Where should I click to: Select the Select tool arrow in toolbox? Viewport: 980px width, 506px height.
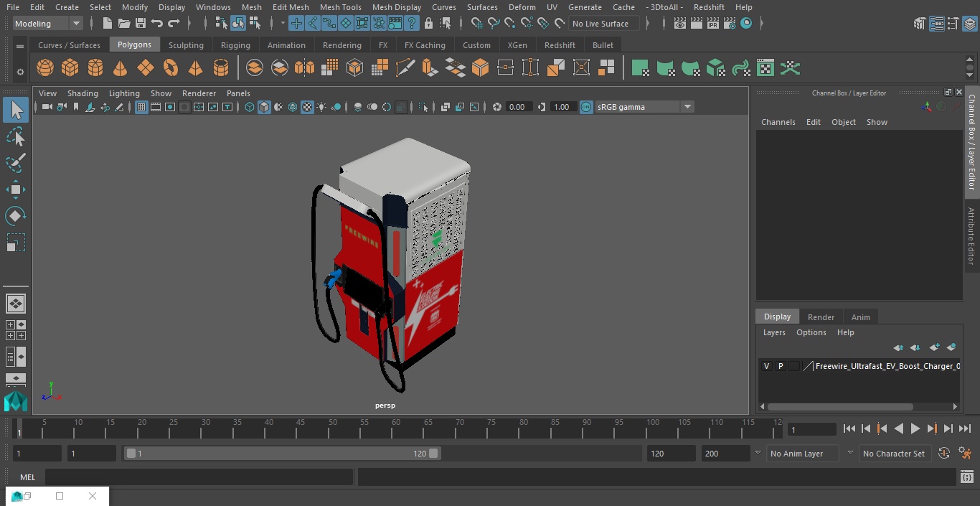pos(16,110)
